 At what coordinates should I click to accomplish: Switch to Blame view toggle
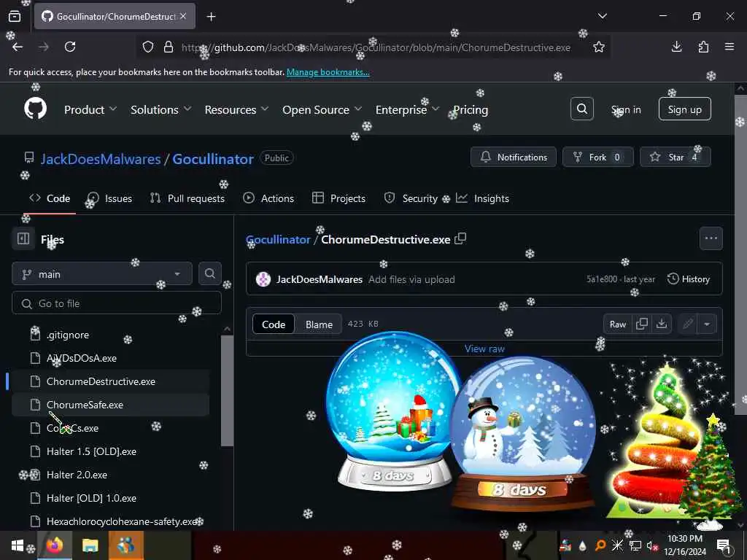pos(319,324)
